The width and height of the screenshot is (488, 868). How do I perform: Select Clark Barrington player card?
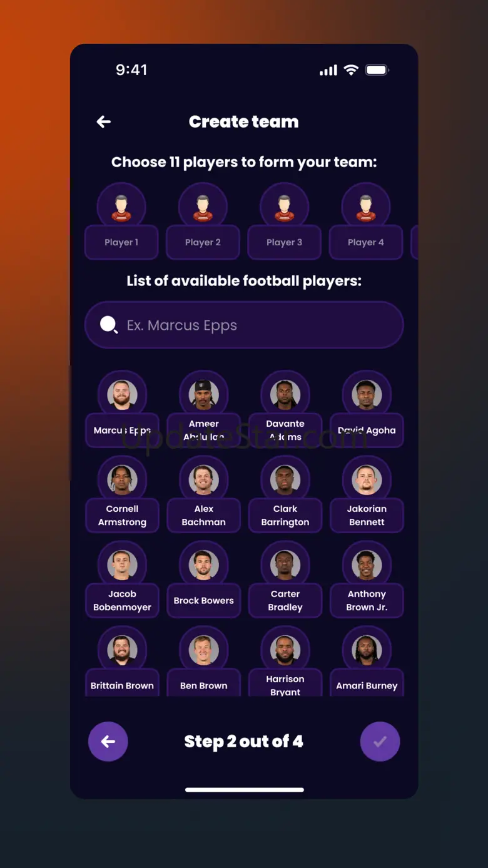285,515
